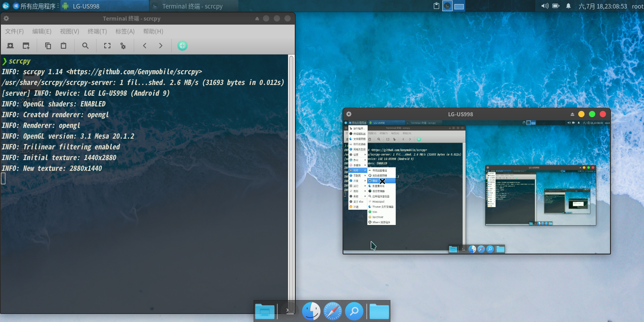Click the battery indicator in the system tray
The width and height of the screenshot is (644, 322).
point(556,6)
